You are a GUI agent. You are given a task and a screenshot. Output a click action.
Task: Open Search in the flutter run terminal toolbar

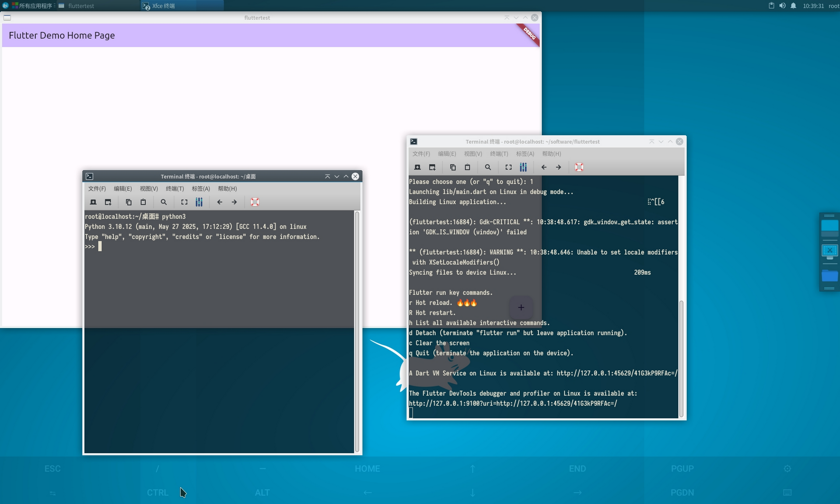click(488, 167)
